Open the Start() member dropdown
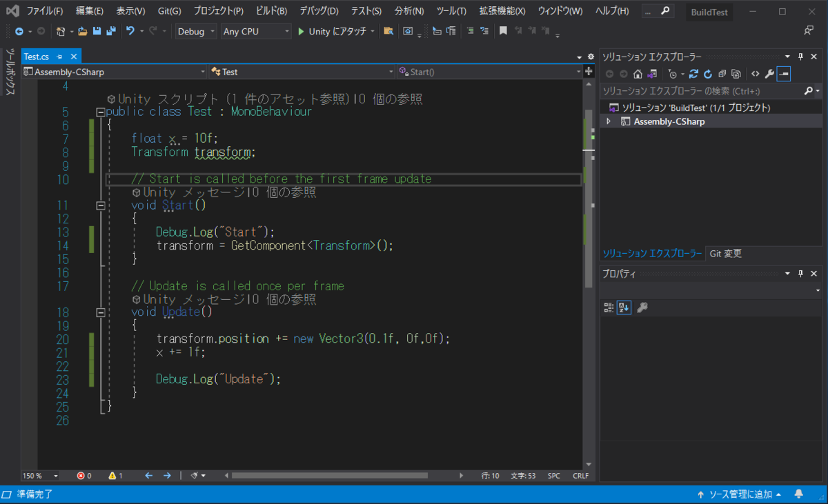The height and width of the screenshot is (504, 828). 489,72
